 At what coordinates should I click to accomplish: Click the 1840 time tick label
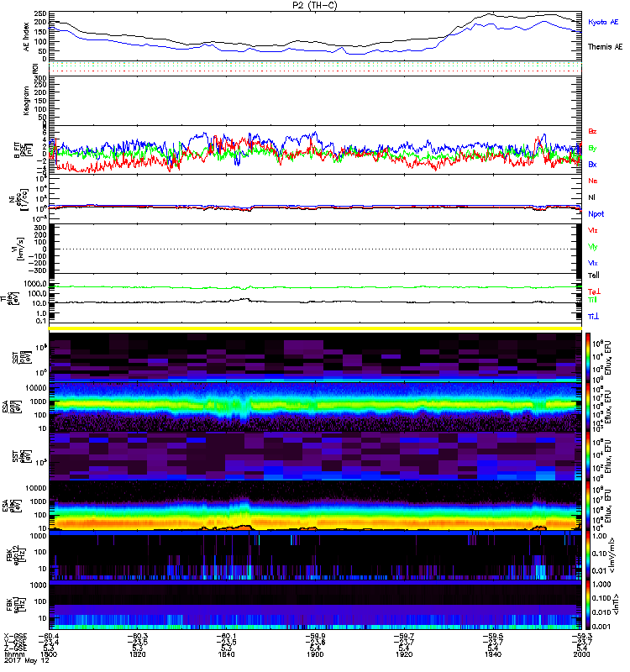pyautogui.click(x=226, y=654)
